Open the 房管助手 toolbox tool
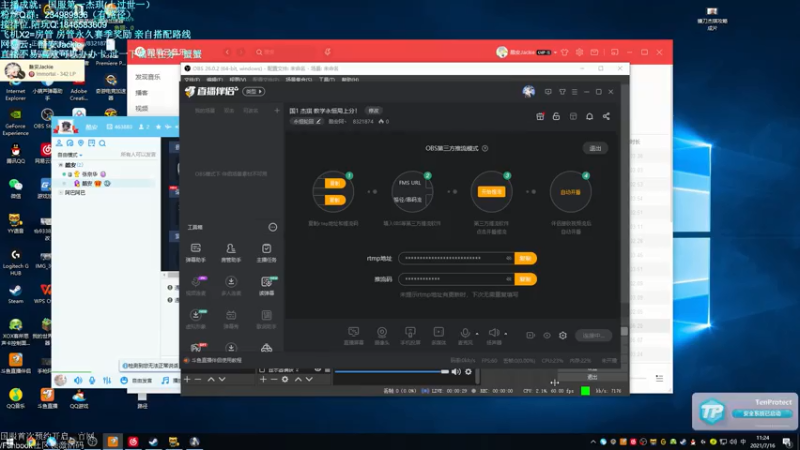 tap(231, 253)
